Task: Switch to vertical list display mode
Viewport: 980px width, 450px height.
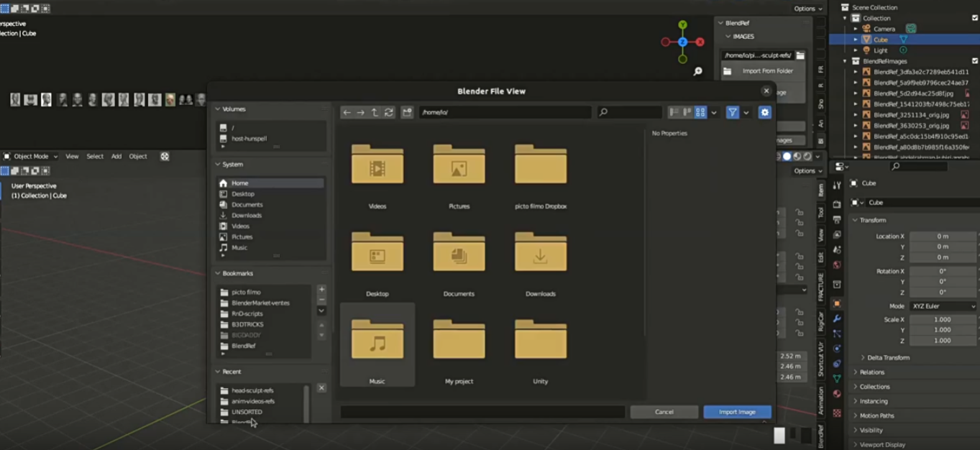Action: click(674, 112)
